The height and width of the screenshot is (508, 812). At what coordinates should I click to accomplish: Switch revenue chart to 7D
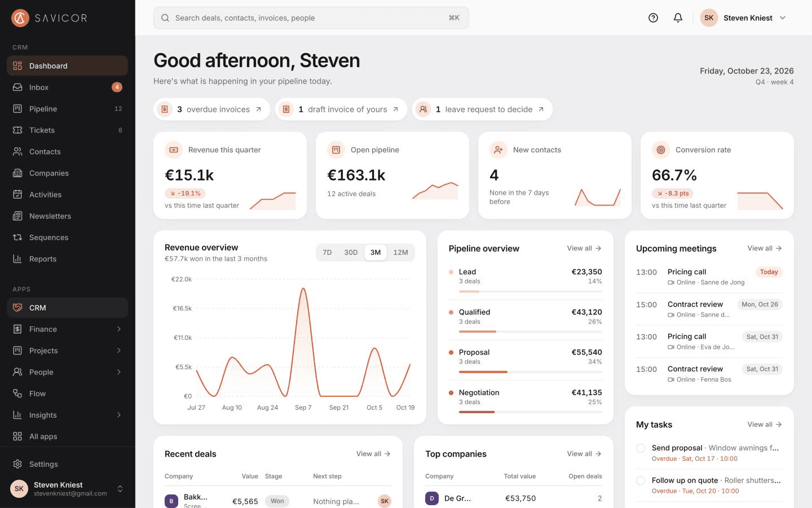pos(327,252)
